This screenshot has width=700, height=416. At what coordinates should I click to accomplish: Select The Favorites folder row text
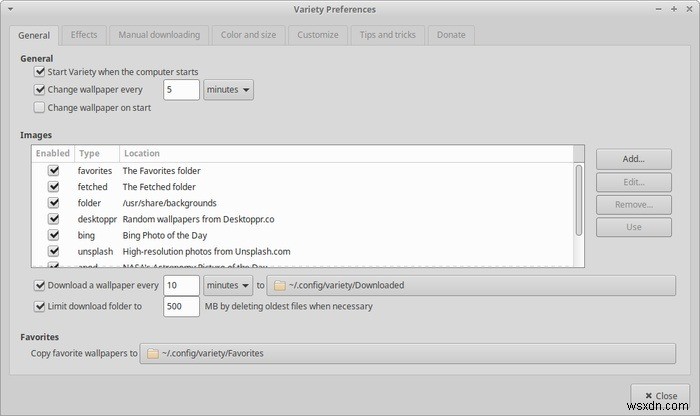point(162,171)
